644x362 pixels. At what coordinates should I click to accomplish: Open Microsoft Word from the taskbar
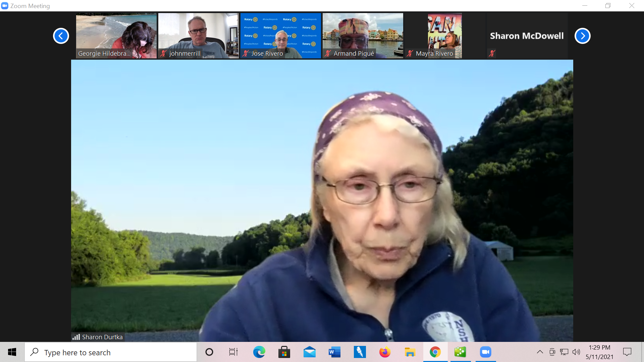334,352
